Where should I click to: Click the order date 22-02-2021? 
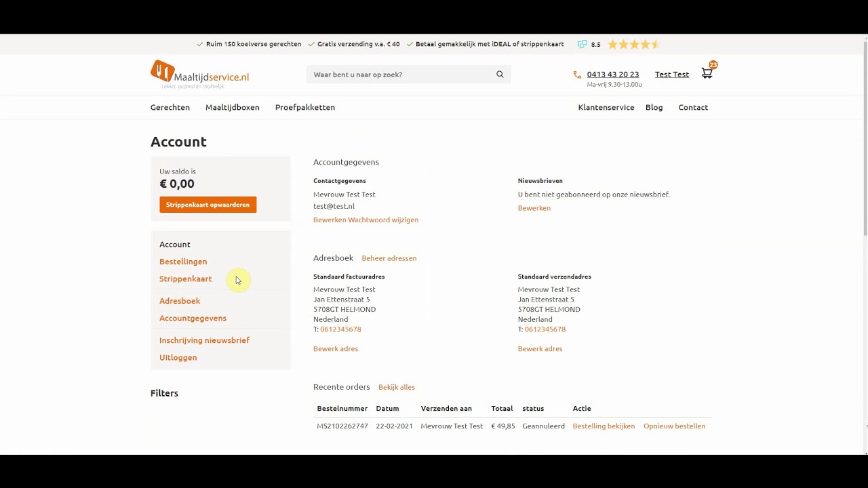click(395, 426)
